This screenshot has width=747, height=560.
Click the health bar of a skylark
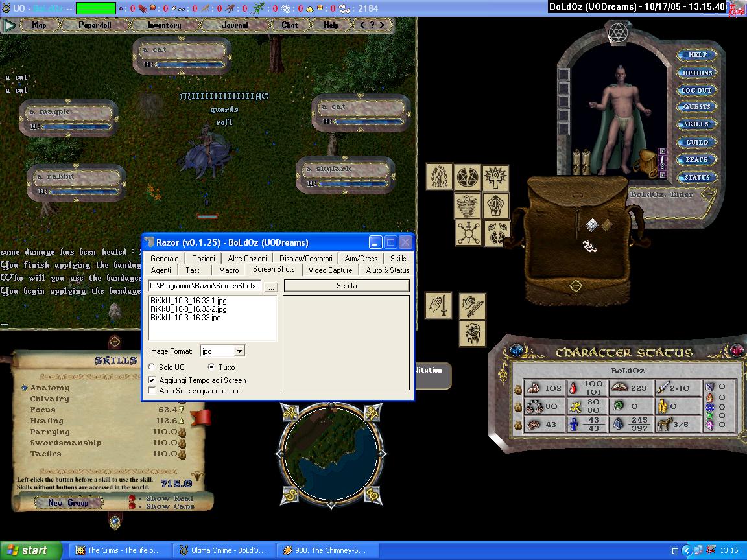coord(354,183)
